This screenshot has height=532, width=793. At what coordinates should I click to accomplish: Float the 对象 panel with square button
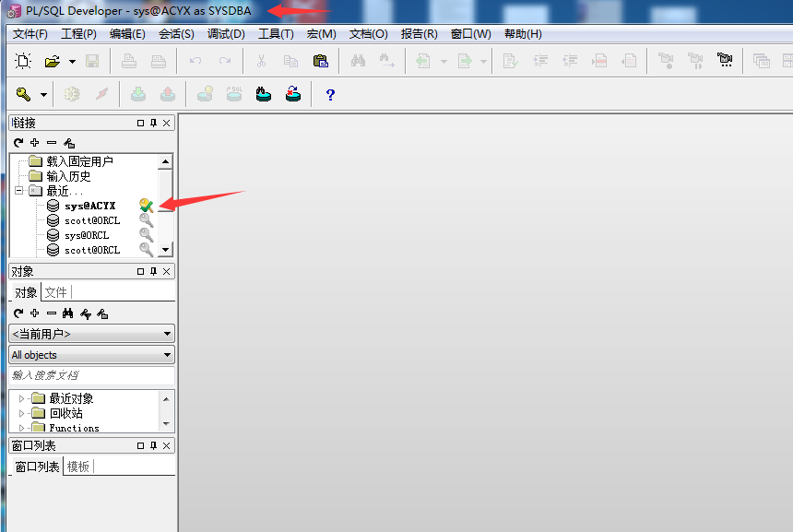(140, 272)
